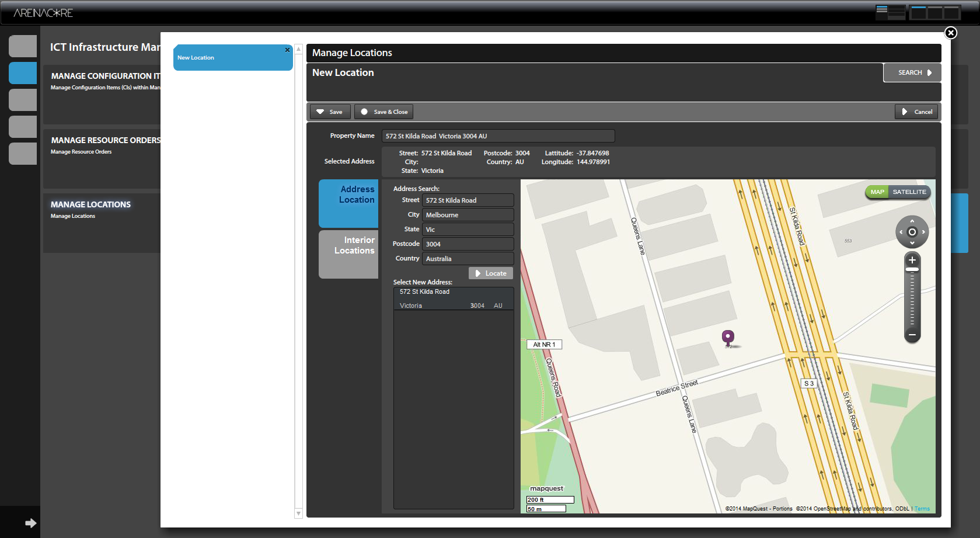
Task: Close the New Location tab with its X
Action: click(x=287, y=50)
